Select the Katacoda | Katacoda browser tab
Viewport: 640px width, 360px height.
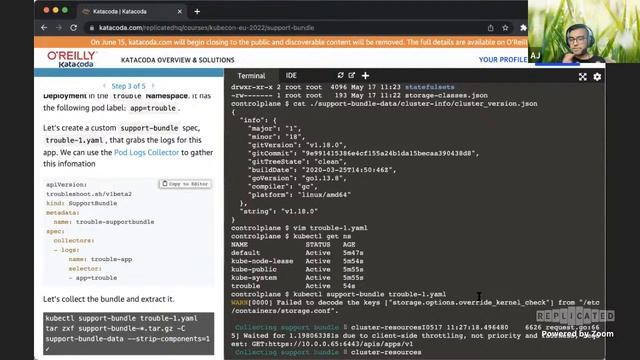point(131,11)
